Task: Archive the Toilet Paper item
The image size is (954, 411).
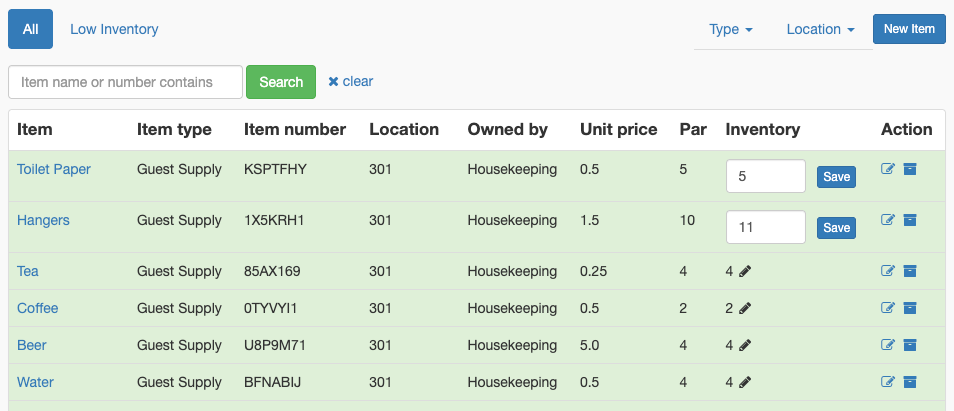Action: (x=910, y=169)
